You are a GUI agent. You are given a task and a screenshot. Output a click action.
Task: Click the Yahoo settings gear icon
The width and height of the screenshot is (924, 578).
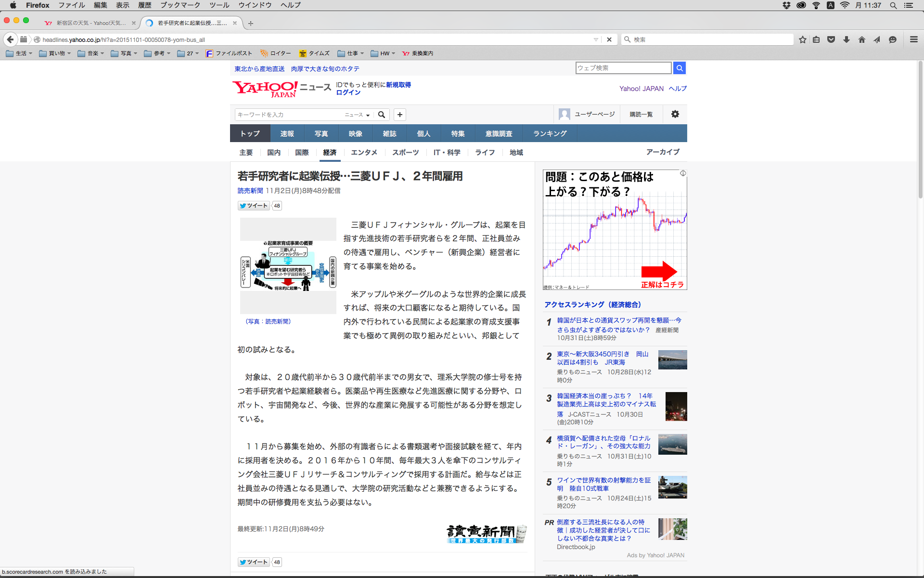point(675,114)
